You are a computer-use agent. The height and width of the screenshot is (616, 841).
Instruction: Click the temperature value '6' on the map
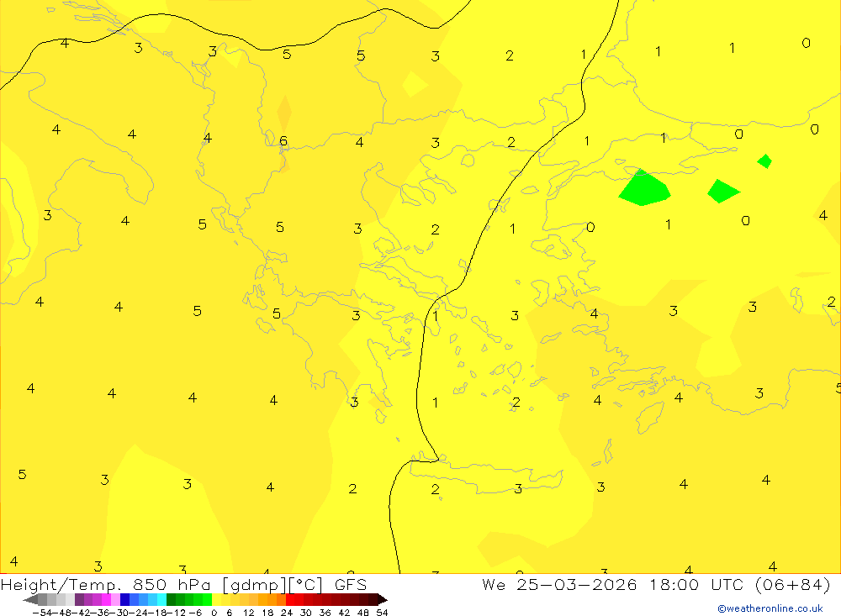point(283,141)
